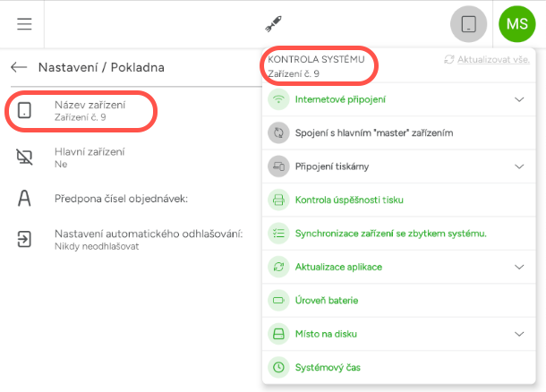Go back with the arrow icon
The image size is (546, 392).
(x=19, y=67)
